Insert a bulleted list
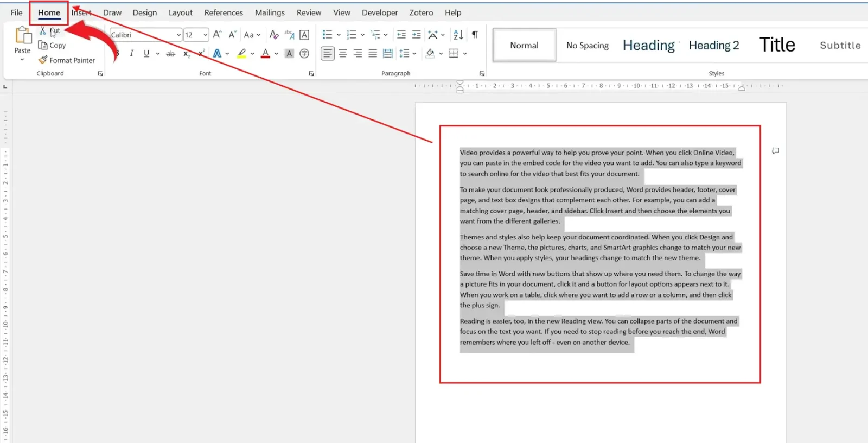The image size is (868, 443). [327, 35]
